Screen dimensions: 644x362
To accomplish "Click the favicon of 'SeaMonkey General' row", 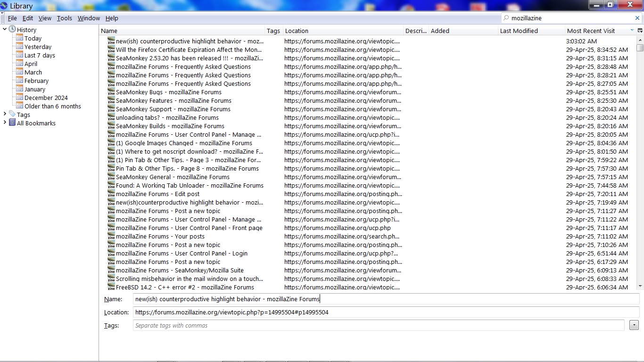I will [x=111, y=177].
